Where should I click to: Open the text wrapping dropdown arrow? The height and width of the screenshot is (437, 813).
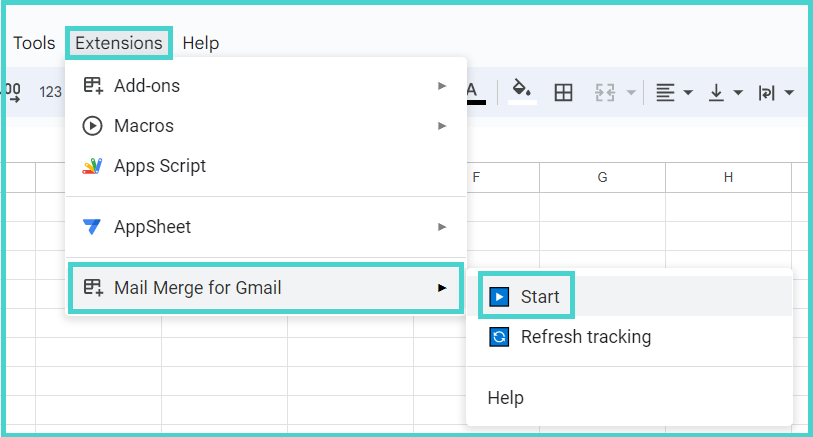coord(789,93)
